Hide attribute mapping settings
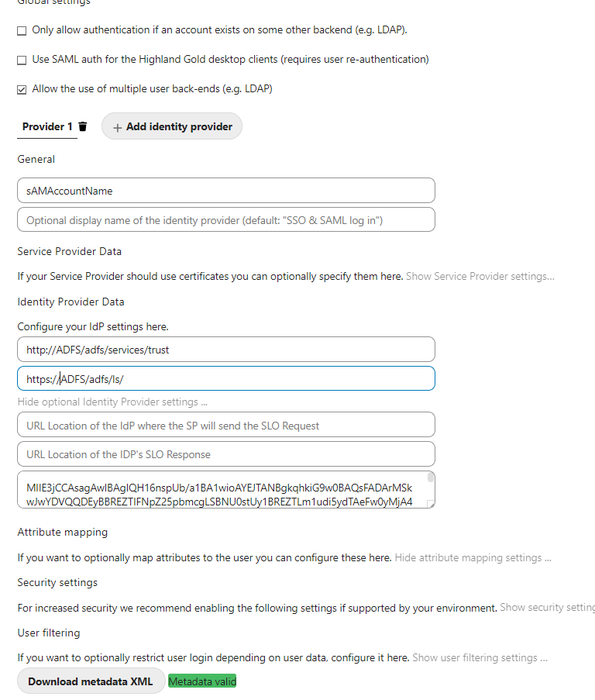 (x=474, y=557)
